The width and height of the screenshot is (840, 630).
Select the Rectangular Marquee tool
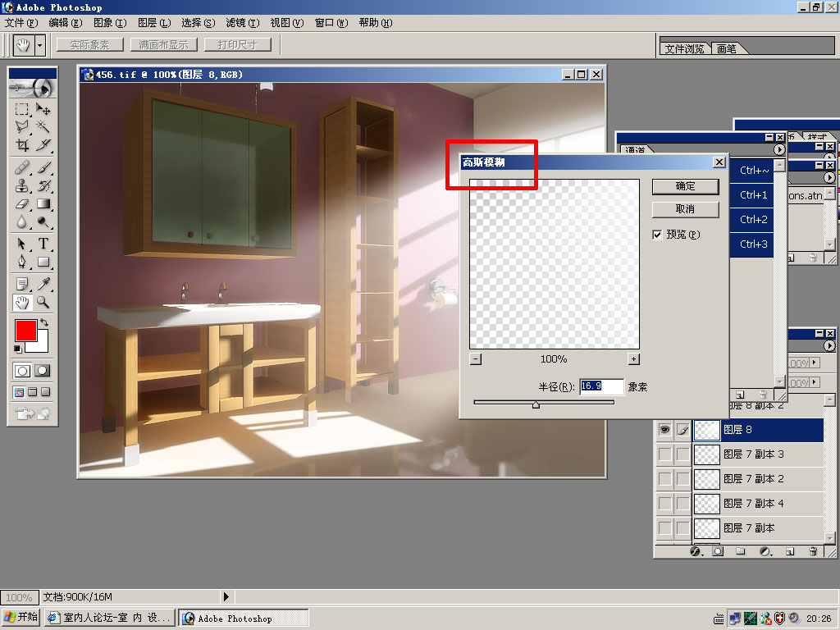click(x=21, y=109)
